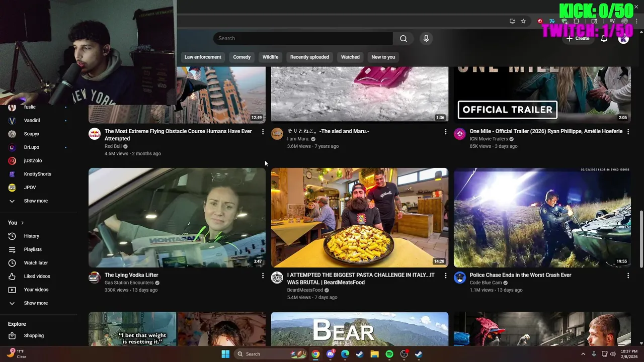Viewport: 644px width, 362px height.
Task: Open Spotify from the taskbar
Action: click(x=389, y=354)
